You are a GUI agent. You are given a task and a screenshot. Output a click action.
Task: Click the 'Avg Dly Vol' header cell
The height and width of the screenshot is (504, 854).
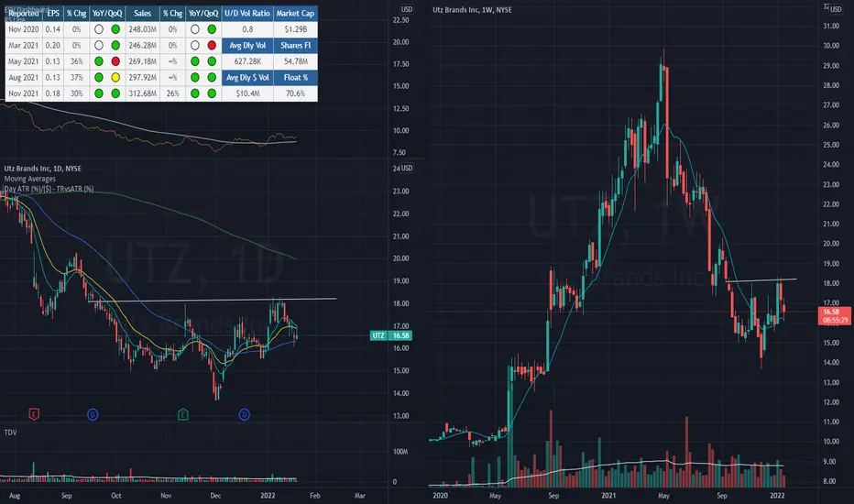point(247,45)
